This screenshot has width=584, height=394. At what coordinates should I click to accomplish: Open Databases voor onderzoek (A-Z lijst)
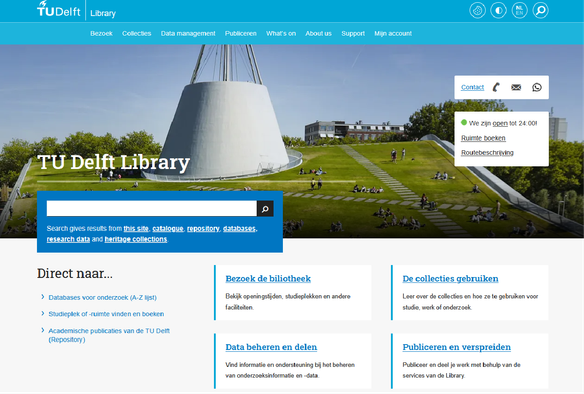click(102, 298)
